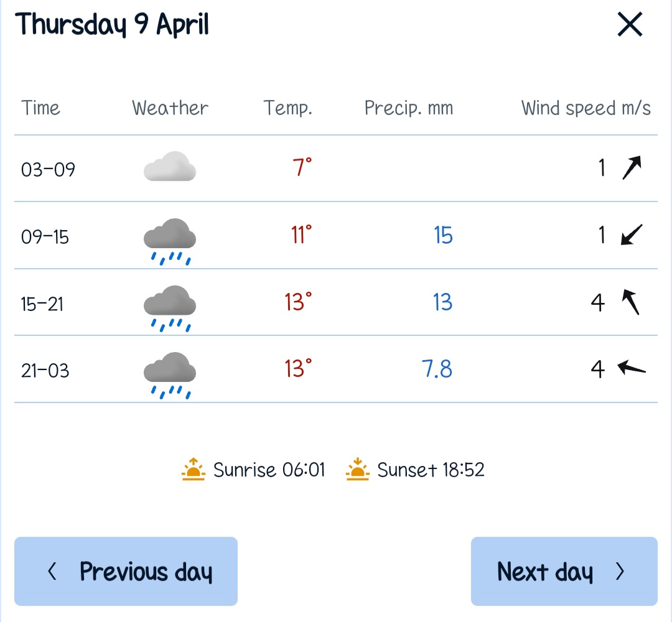Click the sunrise icon
The image size is (672, 622).
tap(194, 470)
